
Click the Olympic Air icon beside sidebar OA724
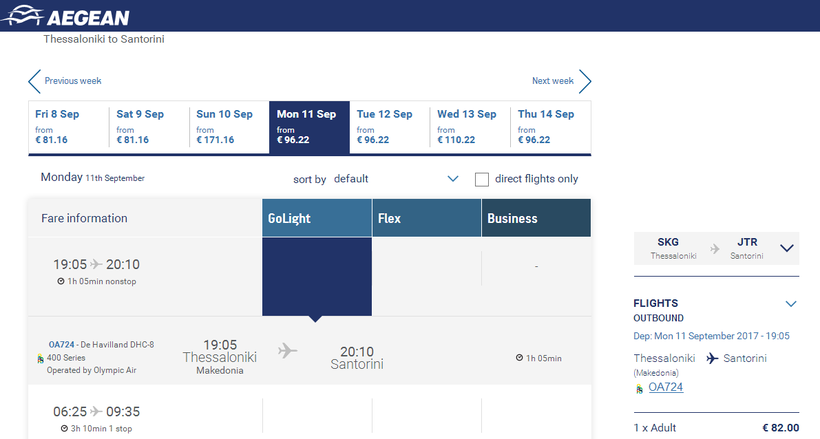[x=639, y=388]
